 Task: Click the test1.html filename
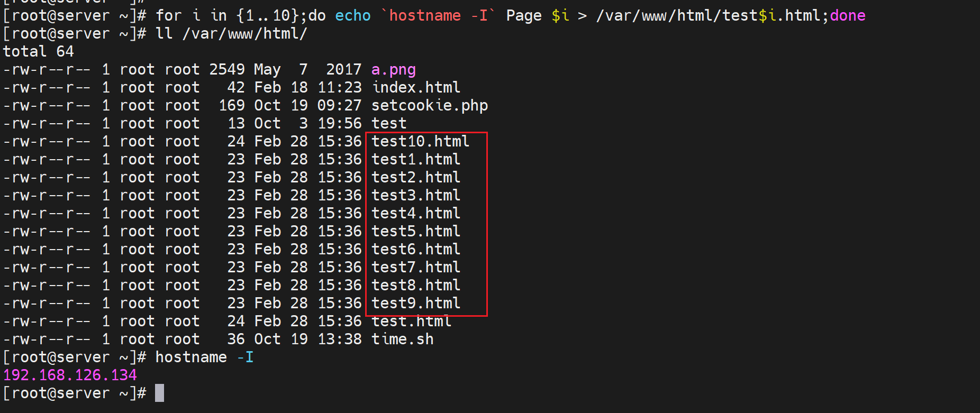416,160
